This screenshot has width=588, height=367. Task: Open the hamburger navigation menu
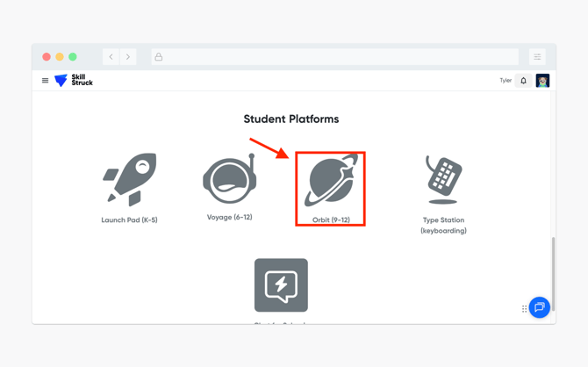[x=45, y=80]
